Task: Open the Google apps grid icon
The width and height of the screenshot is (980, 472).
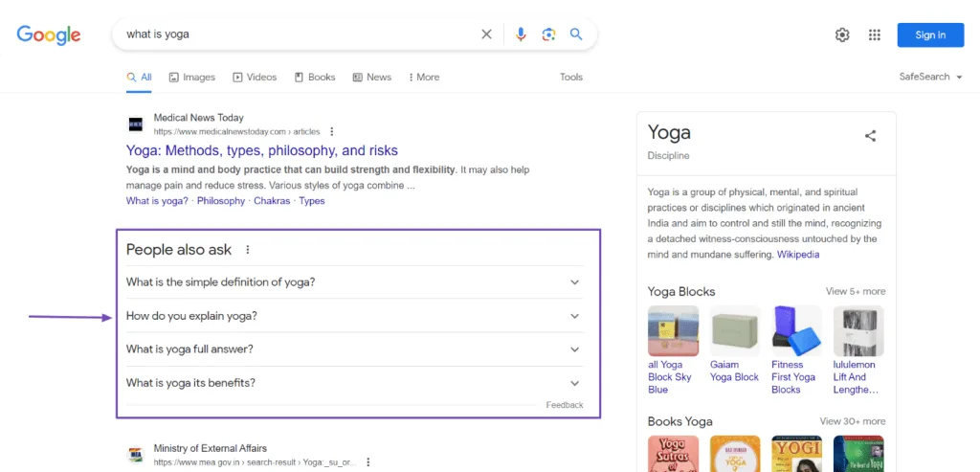Action: coord(875,35)
